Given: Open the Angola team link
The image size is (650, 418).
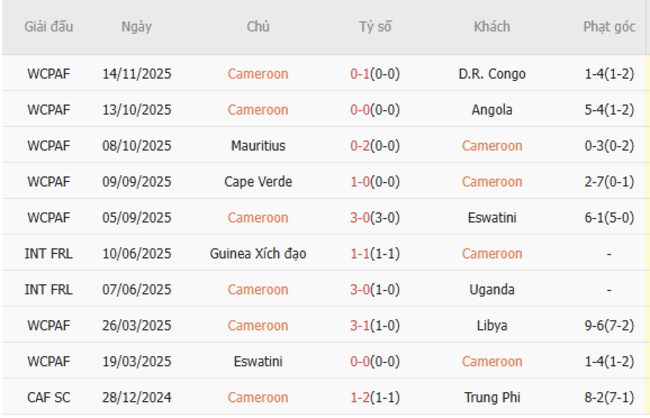Looking at the screenshot, I should pos(491,110).
